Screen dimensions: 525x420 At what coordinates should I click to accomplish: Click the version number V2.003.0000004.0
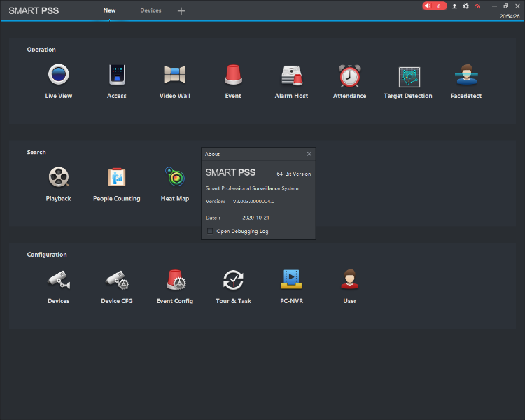point(253,202)
